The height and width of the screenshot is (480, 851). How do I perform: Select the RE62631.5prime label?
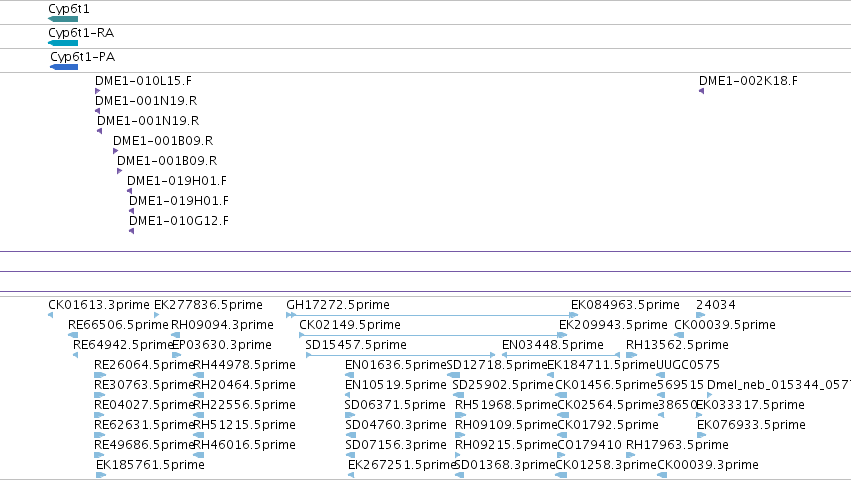144,426
